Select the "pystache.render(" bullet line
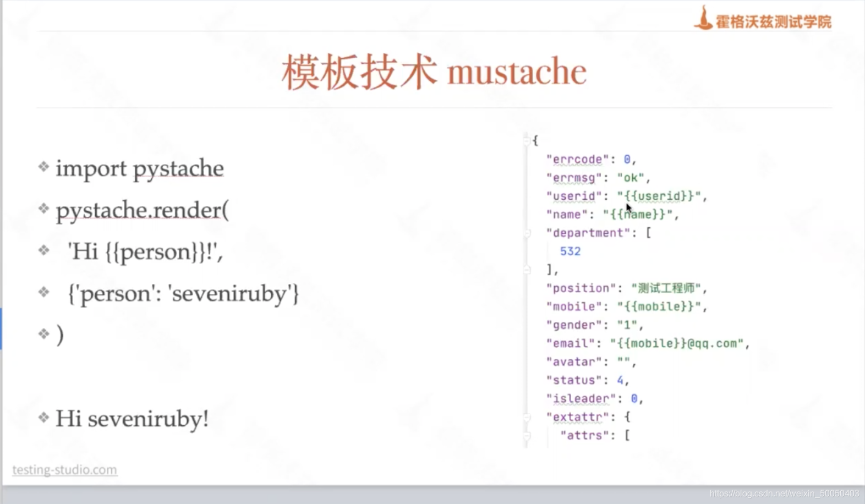Viewport: 865px width, 504px height. (x=143, y=210)
